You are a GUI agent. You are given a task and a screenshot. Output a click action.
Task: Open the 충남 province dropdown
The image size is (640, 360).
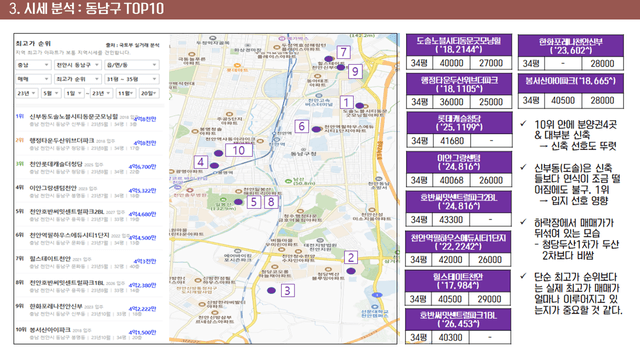click(x=33, y=65)
